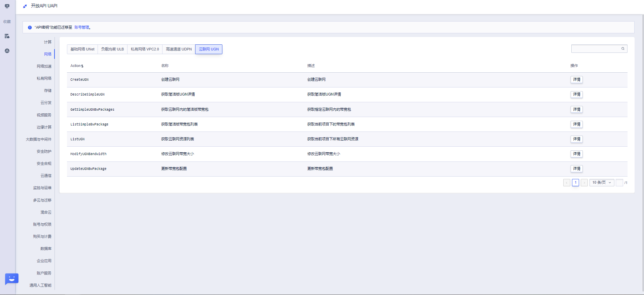Open 通用人工智能 category in sidebar
The width and height of the screenshot is (644, 295).
40,285
